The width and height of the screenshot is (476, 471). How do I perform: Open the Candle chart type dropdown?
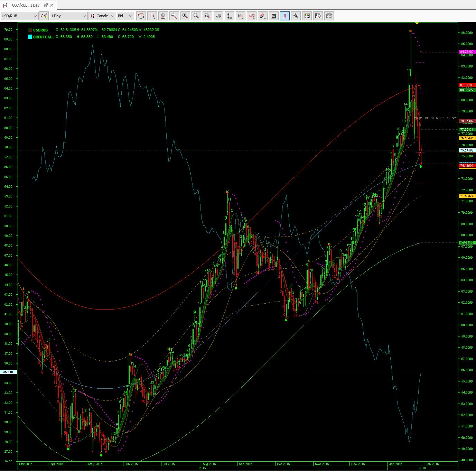click(x=102, y=16)
